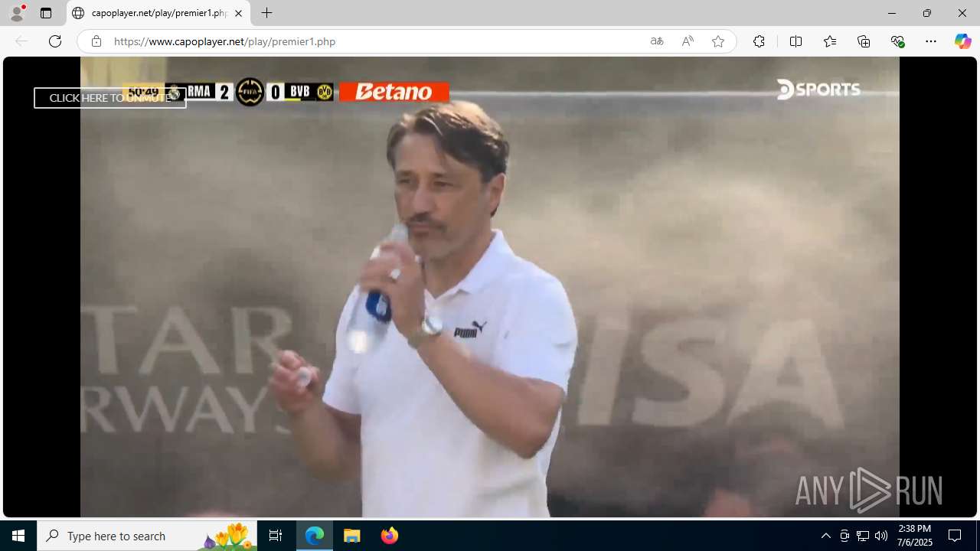Open the Favorites list icon
The width and height of the screenshot is (980, 551).
pos(830,41)
